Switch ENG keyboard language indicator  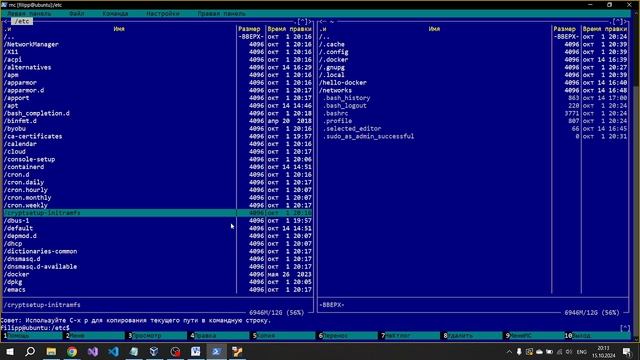pos(582,352)
